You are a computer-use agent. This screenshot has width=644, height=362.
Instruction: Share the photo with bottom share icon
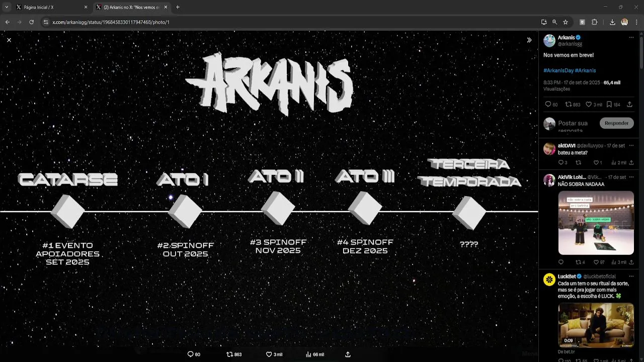(348, 354)
